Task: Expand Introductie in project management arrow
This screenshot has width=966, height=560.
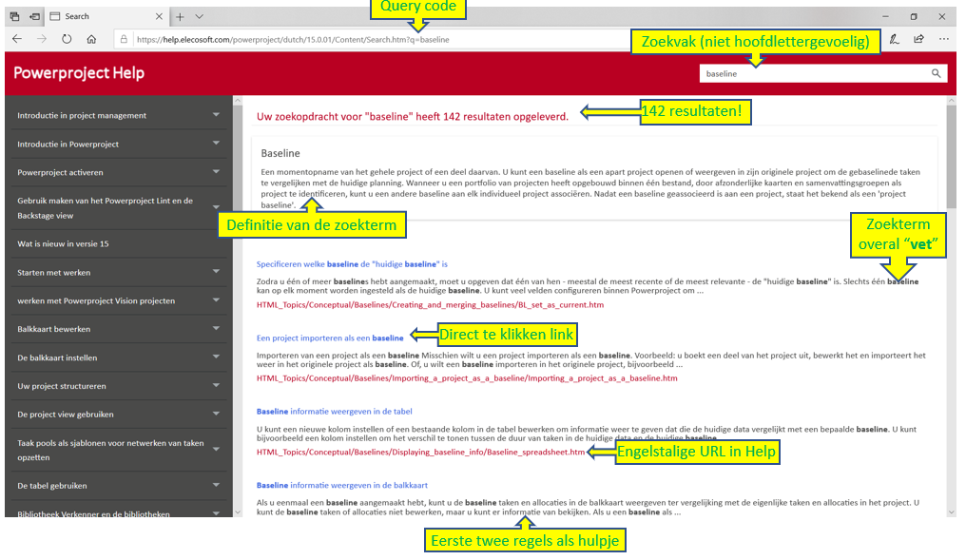Action: click(216, 115)
